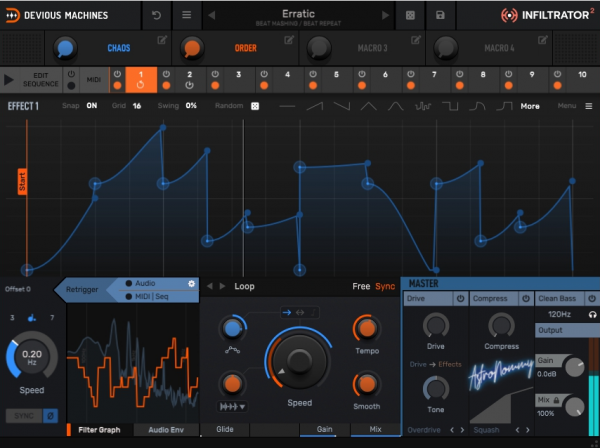Click the Clean Bass headphones icon
The width and height of the screenshot is (600, 448).
(593, 314)
